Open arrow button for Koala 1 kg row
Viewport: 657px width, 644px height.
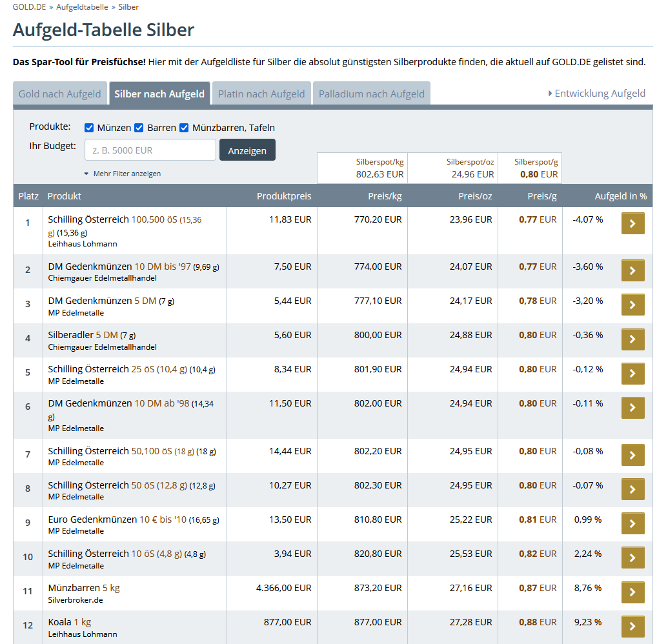pos(632,627)
